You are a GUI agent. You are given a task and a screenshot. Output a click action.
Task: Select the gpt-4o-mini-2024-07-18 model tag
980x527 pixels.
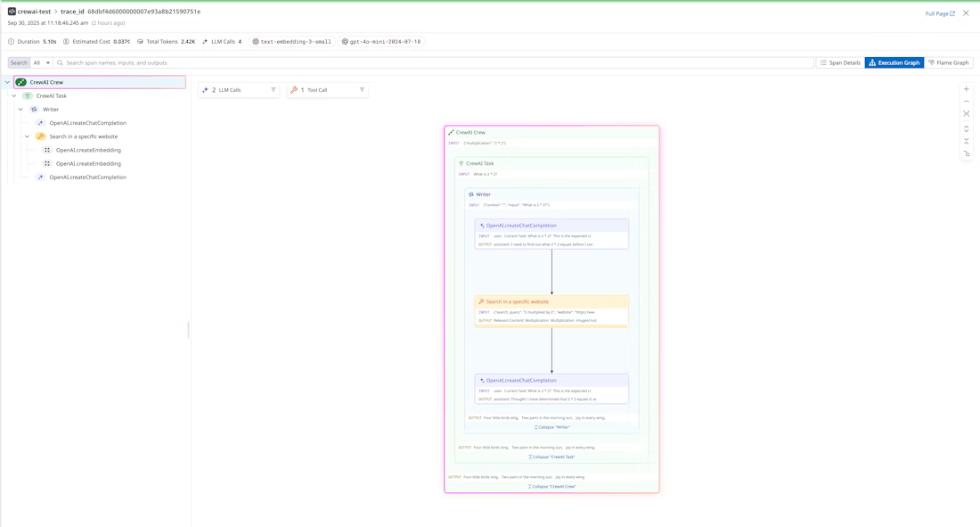click(x=380, y=42)
